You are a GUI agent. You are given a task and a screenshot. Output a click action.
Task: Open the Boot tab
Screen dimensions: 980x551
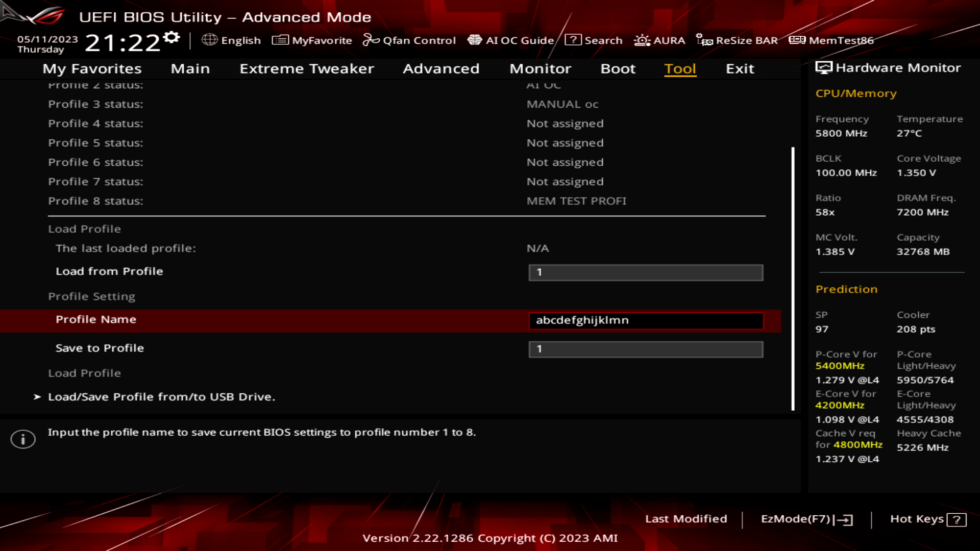tap(618, 68)
